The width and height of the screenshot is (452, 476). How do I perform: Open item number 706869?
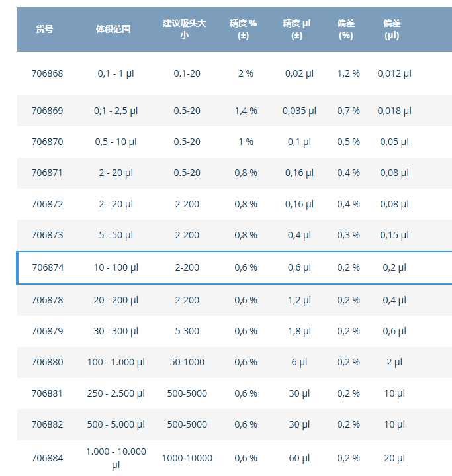coord(48,111)
